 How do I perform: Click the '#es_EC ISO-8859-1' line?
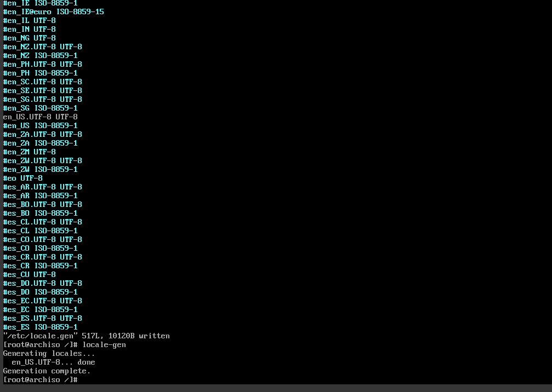(40, 310)
